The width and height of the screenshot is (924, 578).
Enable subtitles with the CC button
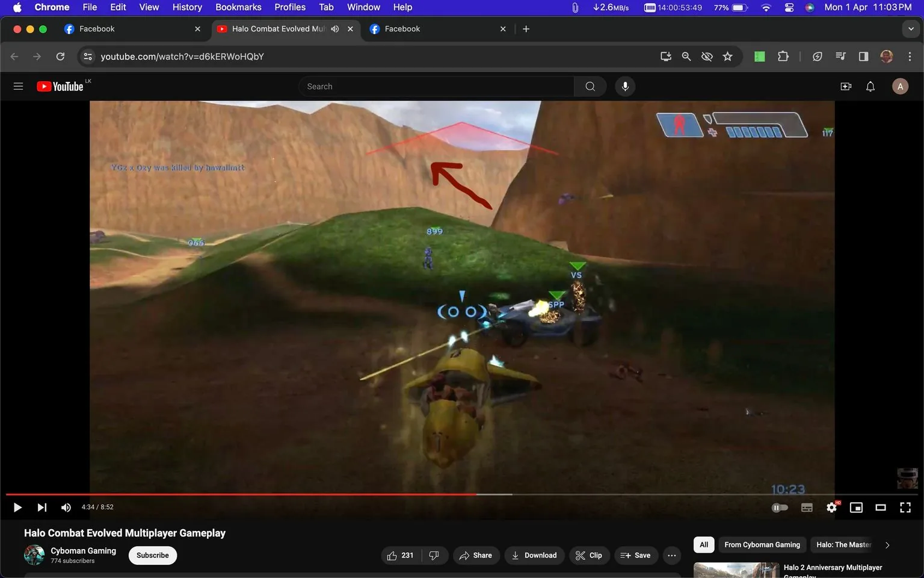(806, 507)
